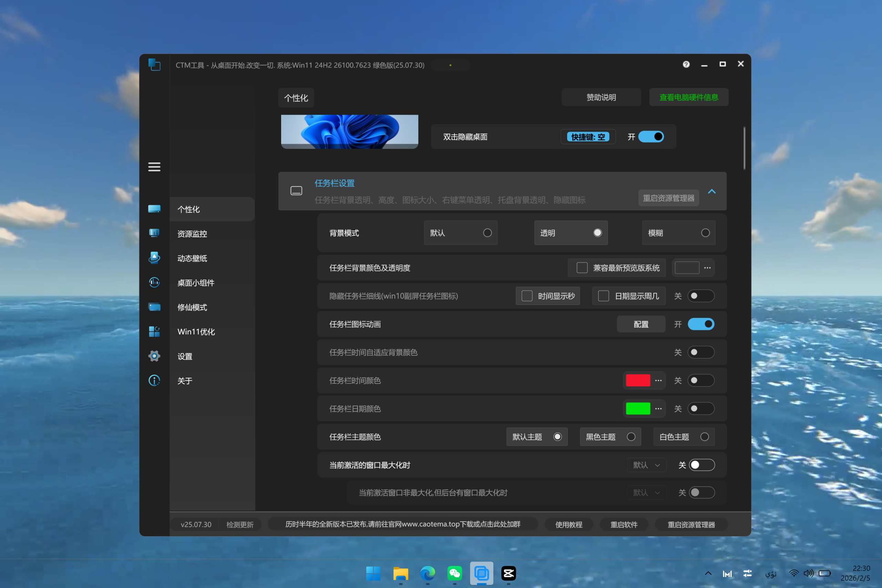Open the 修仙模式 menu item
Viewport: 882px width, 588px height.
coord(192,307)
